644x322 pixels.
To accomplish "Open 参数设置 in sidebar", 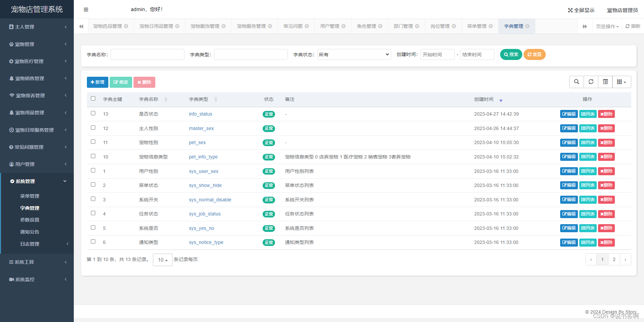I will point(30,220).
